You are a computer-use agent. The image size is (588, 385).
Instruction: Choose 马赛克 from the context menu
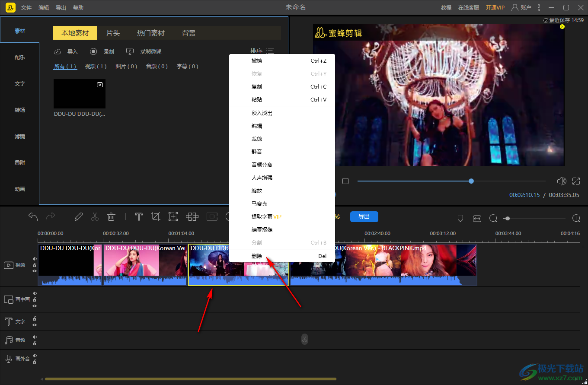point(282,204)
